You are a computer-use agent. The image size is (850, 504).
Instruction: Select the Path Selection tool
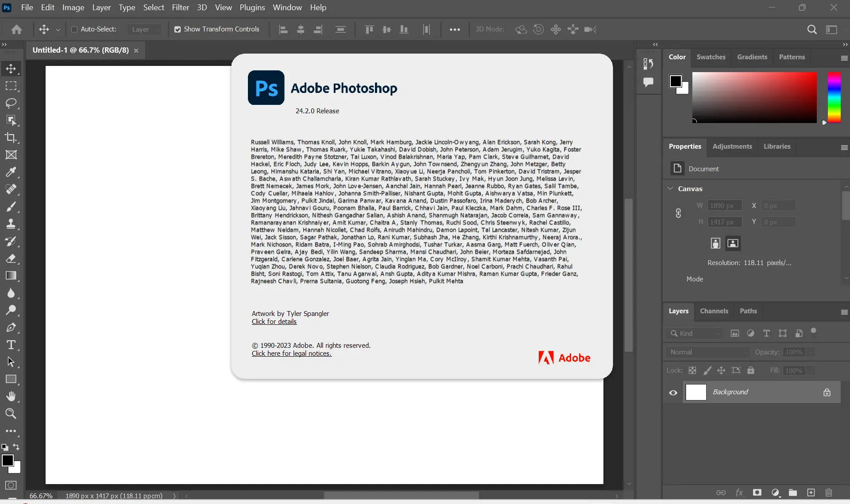click(11, 362)
